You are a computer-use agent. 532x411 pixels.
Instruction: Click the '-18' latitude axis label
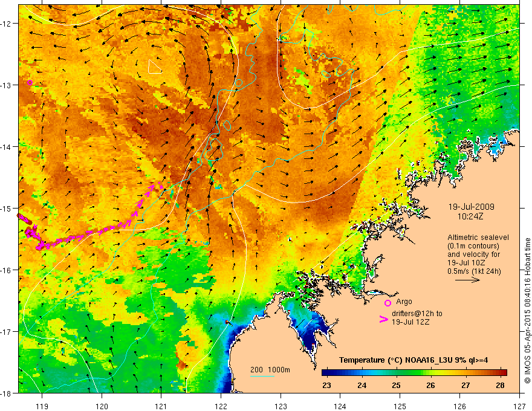pyautogui.click(x=6, y=393)
